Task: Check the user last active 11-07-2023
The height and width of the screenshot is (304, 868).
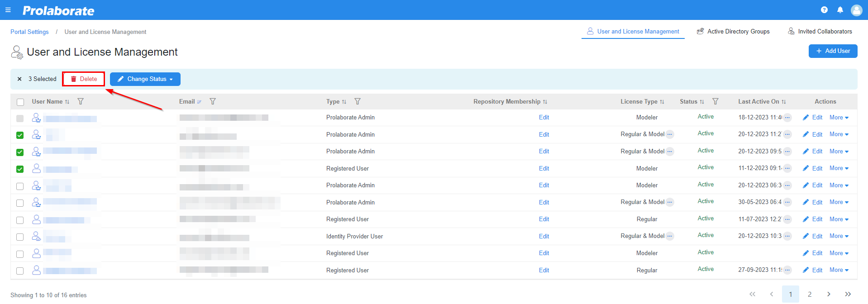Action: pos(20,220)
